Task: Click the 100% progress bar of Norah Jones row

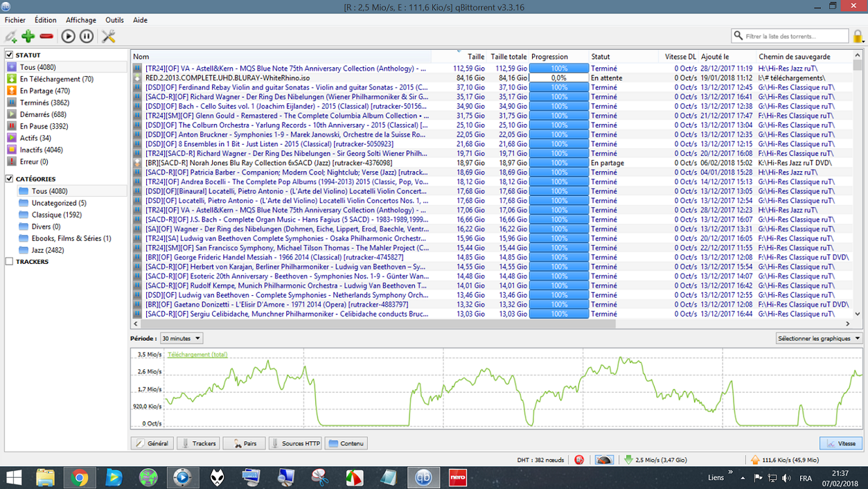Action: click(559, 163)
